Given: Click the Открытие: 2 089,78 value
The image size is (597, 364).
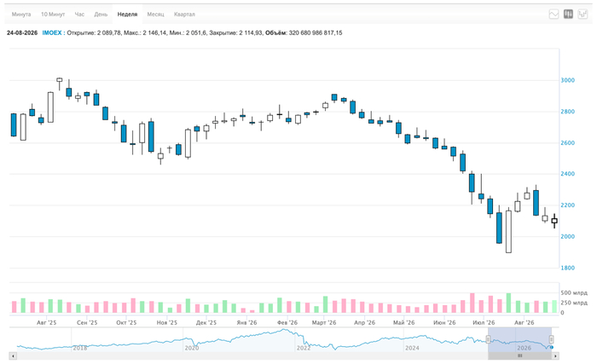Looking at the screenshot, I should pyautogui.click(x=94, y=33).
